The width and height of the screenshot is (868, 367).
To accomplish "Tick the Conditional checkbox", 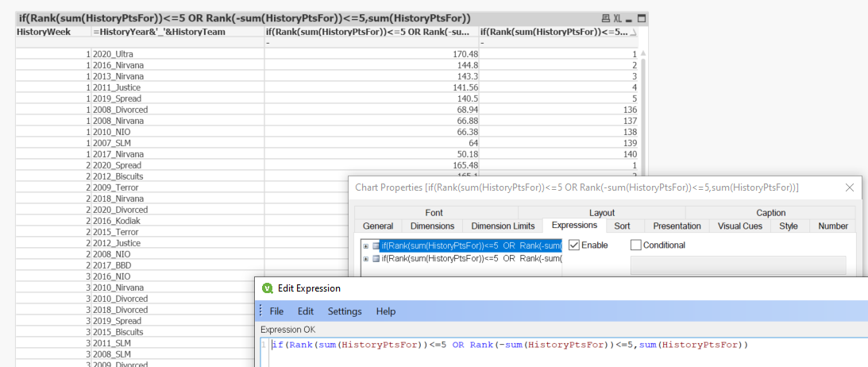I will 635,245.
